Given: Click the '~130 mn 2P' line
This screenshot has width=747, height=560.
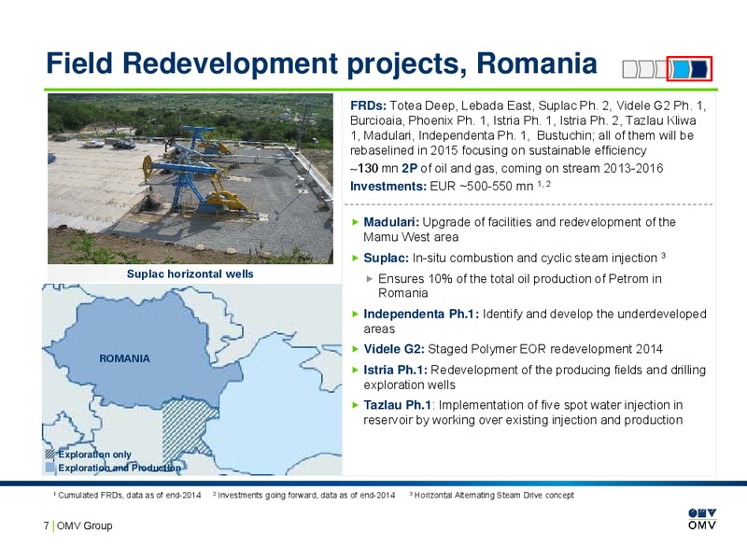Looking at the screenshot, I should (x=506, y=168).
